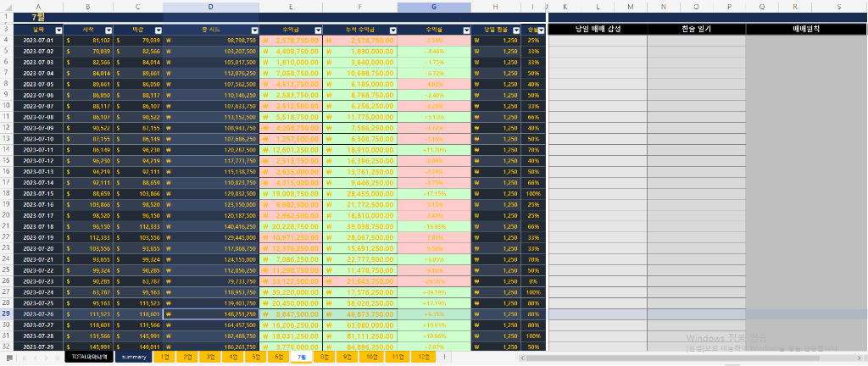868x366 pixels.
Task: Click total seed cell 148,251,250
Action: point(211,313)
